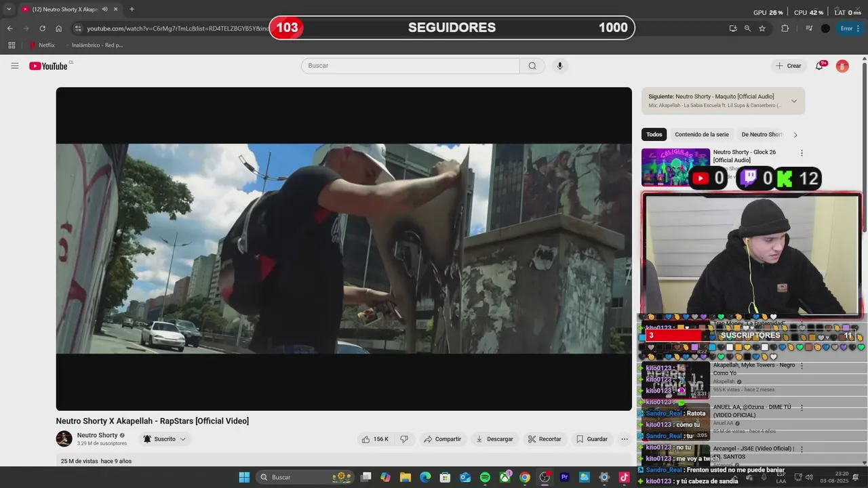Open more actions menu under the video
Screen dimensions: 868x488
[625, 439]
